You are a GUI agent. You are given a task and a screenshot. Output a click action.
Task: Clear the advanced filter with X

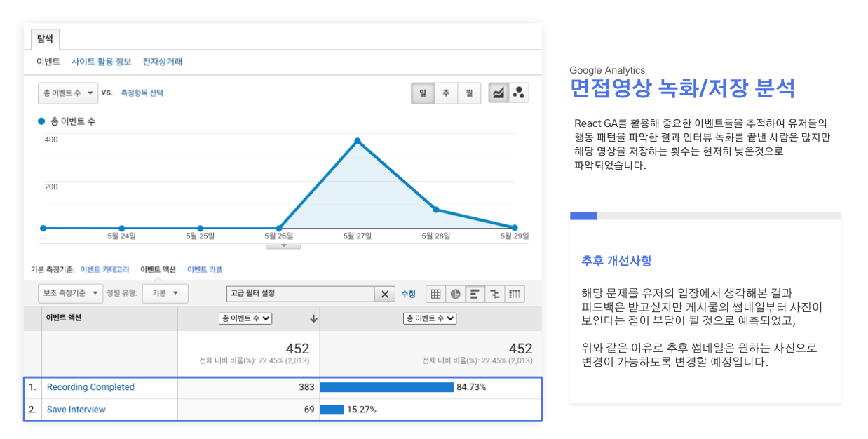click(x=384, y=295)
